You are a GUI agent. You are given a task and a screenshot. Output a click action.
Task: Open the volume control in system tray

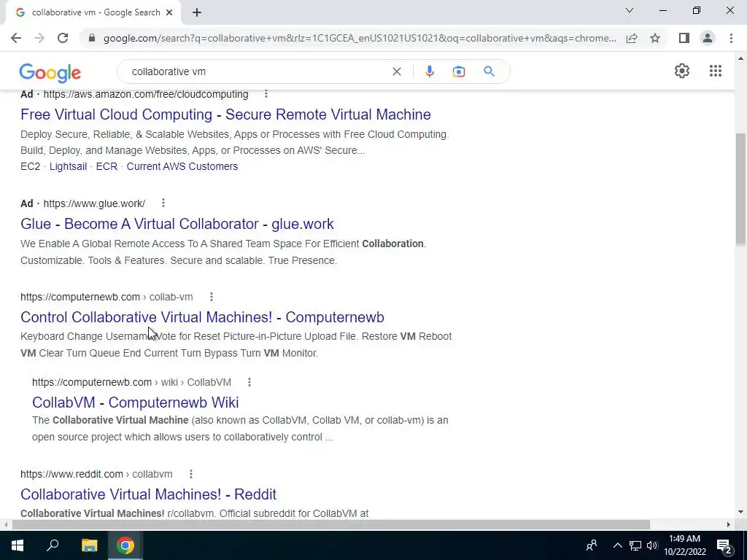pyautogui.click(x=652, y=545)
